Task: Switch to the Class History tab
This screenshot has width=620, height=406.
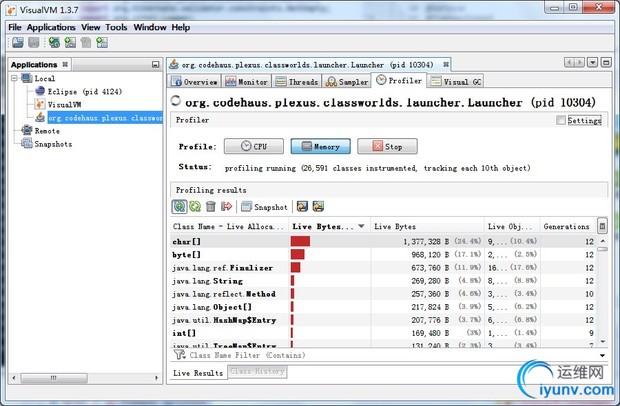Action: point(257,371)
